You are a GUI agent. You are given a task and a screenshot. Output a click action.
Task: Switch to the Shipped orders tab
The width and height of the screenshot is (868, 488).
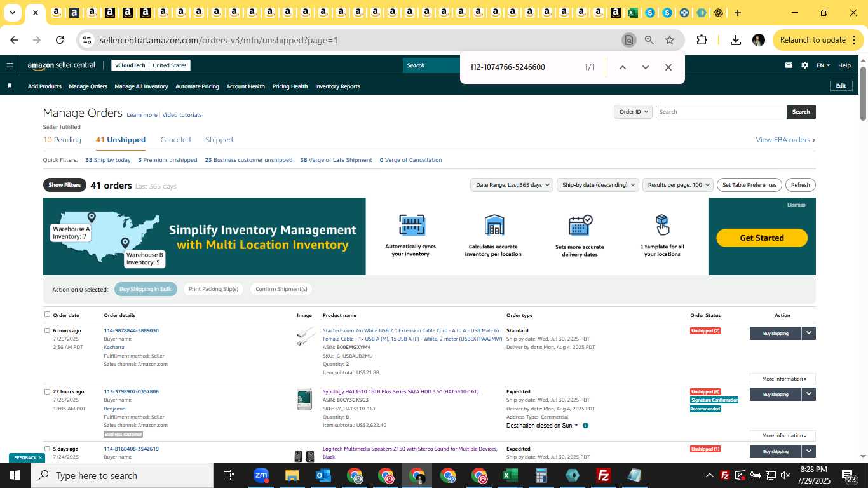coord(219,140)
